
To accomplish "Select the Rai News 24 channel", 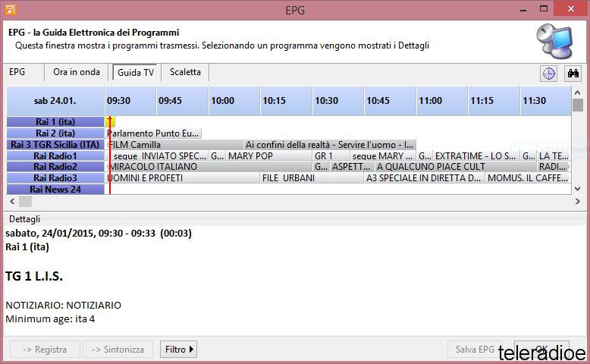I will (55, 189).
